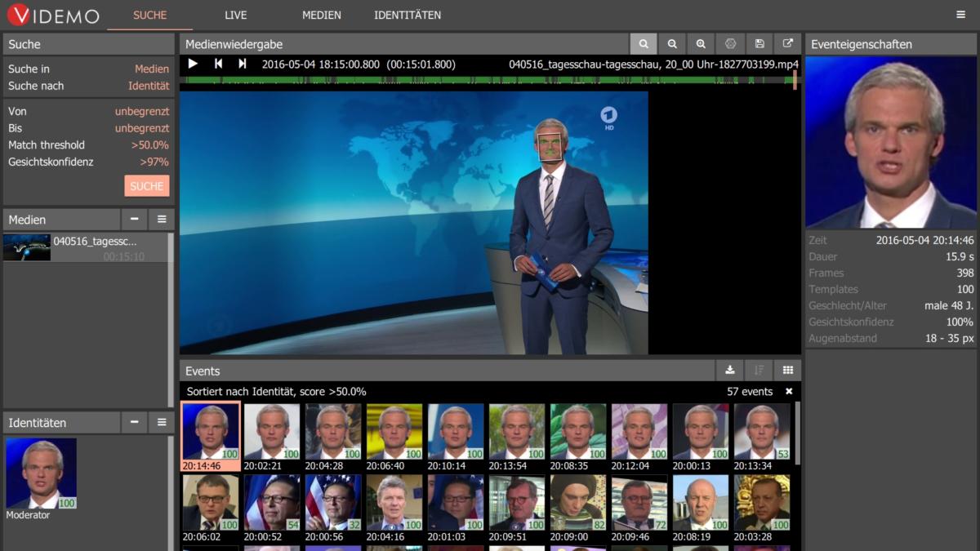Open the IDENTITÄTEN section
Image resolution: width=980 pixels, height=551 pixels.
[x=407, y=15]
